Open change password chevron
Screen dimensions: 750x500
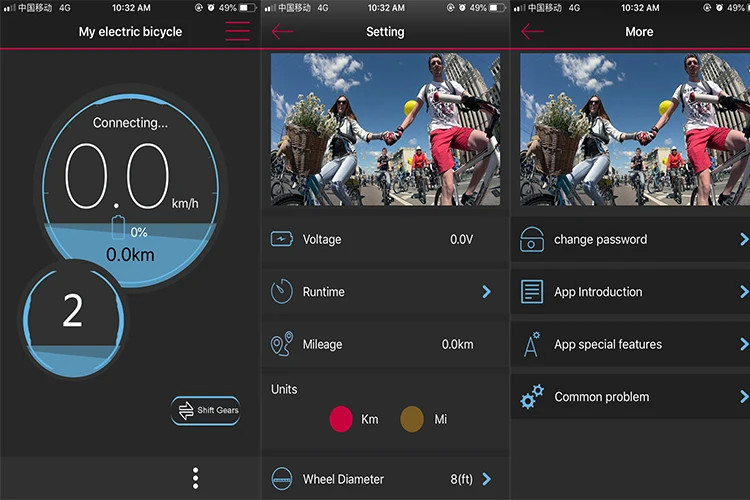click(x=744, y=239)
